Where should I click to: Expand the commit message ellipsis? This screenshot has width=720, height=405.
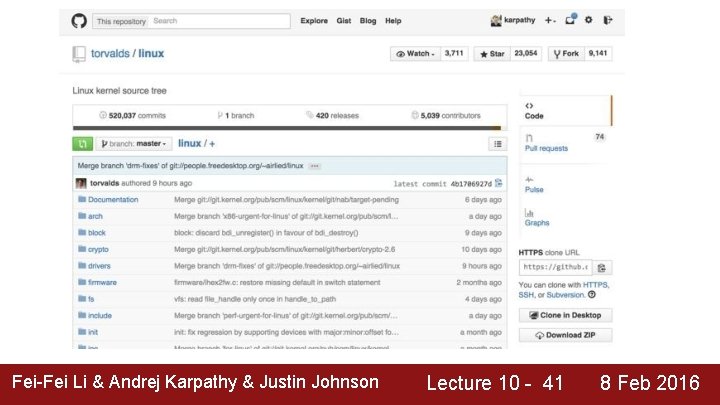pyautogui.click(x=315, y=166)
